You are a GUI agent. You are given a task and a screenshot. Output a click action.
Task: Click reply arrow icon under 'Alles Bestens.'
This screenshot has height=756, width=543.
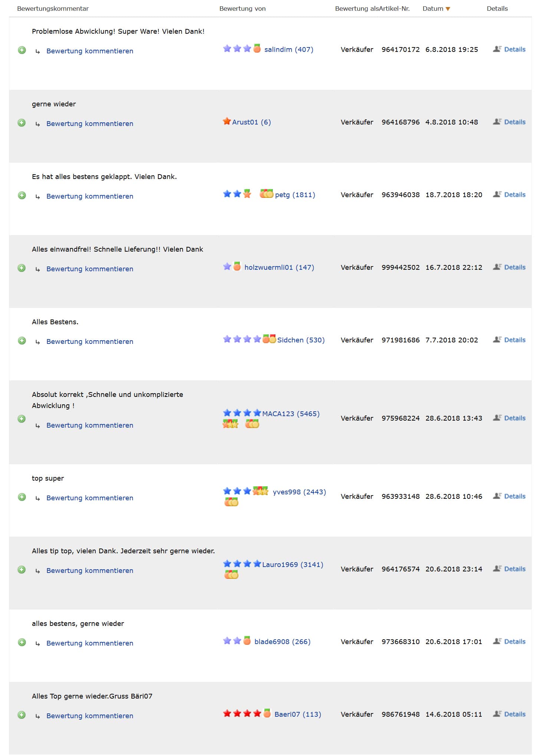[x=37, y=342]
